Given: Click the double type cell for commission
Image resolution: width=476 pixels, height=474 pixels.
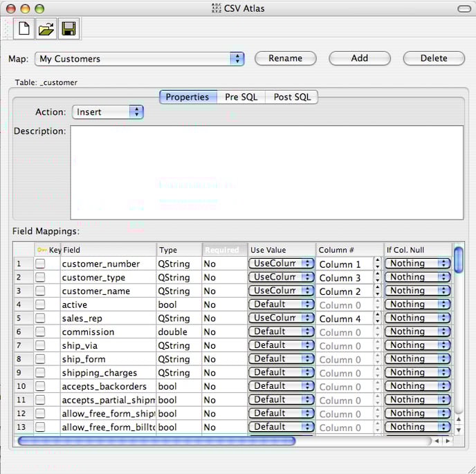Looking at the screenshot, I should [179, 331].
